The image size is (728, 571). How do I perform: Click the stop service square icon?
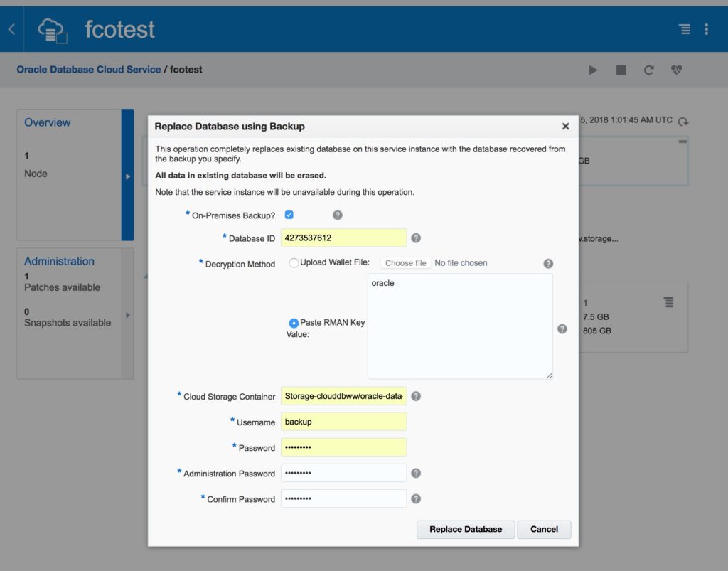click(621, 70)
